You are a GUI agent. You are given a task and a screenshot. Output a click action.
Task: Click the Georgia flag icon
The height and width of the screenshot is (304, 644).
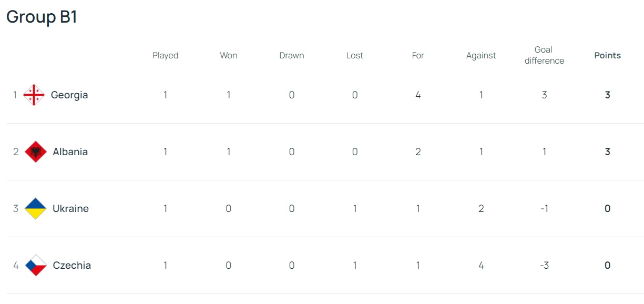[x=34, y=95]
